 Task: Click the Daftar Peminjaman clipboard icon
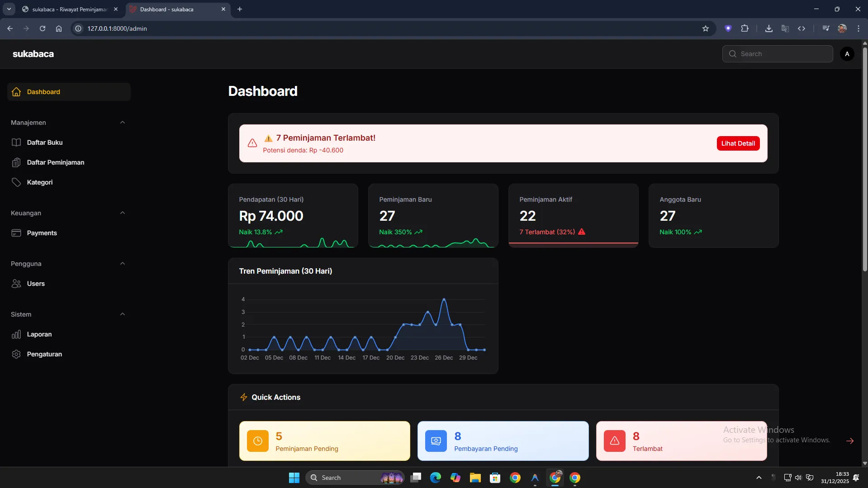click(16, 162)
